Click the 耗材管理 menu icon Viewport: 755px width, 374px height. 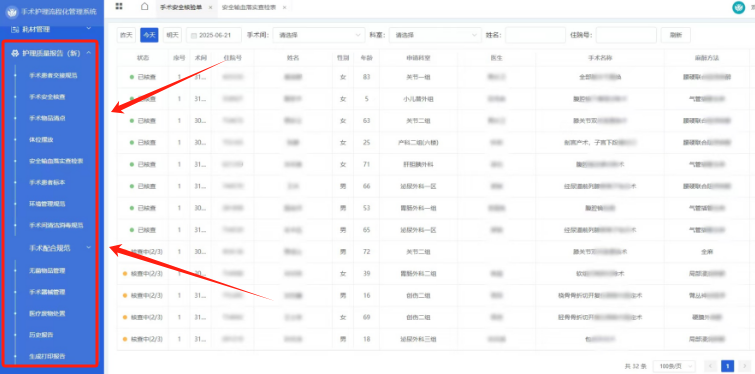[x=14, y=29]
